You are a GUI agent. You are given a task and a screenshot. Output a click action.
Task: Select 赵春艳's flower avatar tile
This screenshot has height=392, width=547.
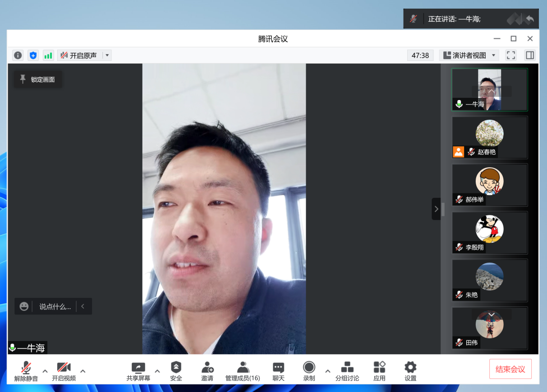(x=490, y=137)
